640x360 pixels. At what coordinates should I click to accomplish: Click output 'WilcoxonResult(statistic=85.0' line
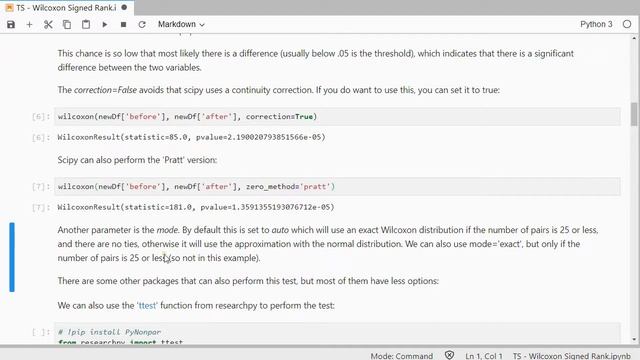[x=191, y=137]
